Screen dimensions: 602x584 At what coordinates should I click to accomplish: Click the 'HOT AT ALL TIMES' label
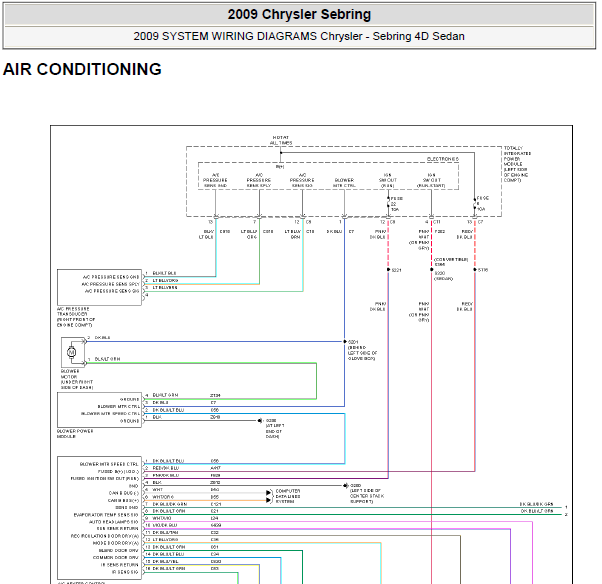[x=281, y=140]
